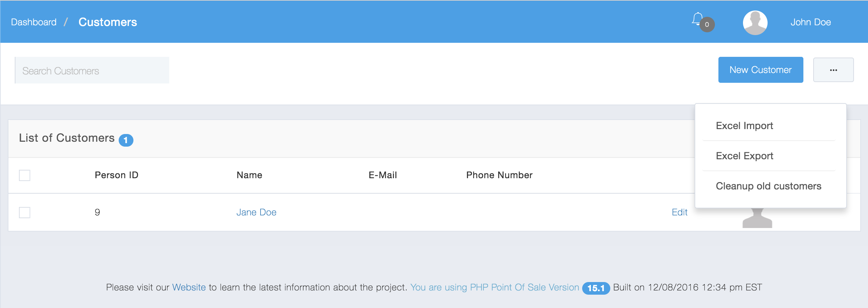Open the Website link in footer
This screenshot has height=308, width=868.
click(189, 287)
